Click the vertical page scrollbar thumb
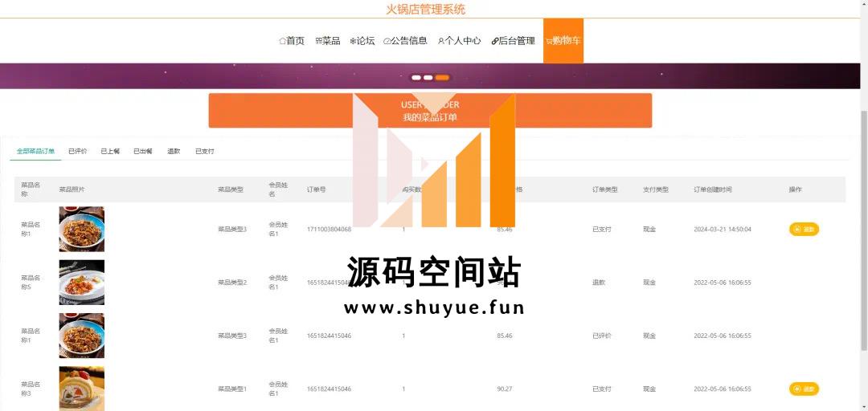 point(864,230)
